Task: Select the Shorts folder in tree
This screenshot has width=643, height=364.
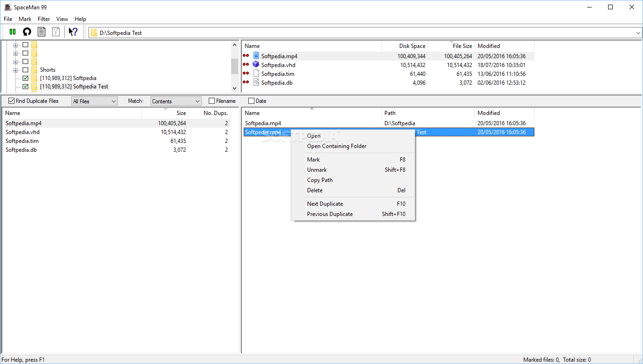Action: 48,70
